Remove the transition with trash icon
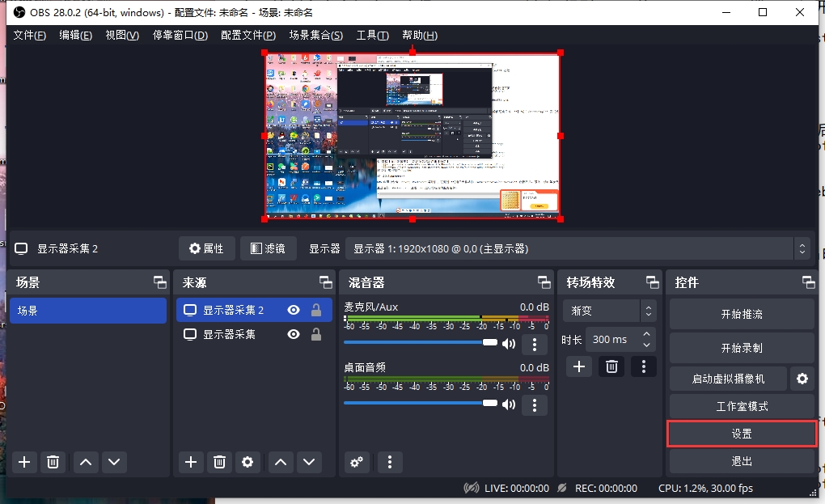 611,366
